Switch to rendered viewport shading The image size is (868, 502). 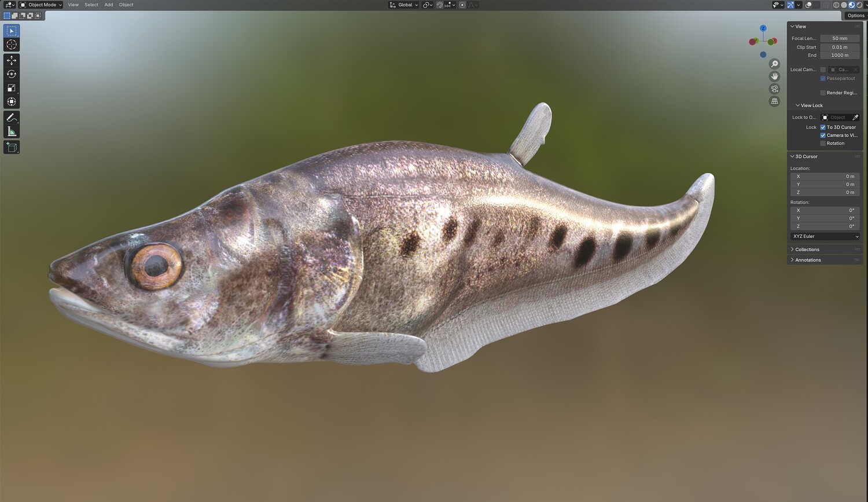[859, 5]
